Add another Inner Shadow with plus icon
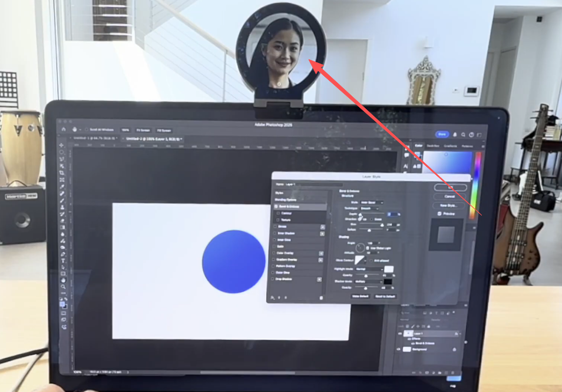562x392 pixels. point(322,234)
